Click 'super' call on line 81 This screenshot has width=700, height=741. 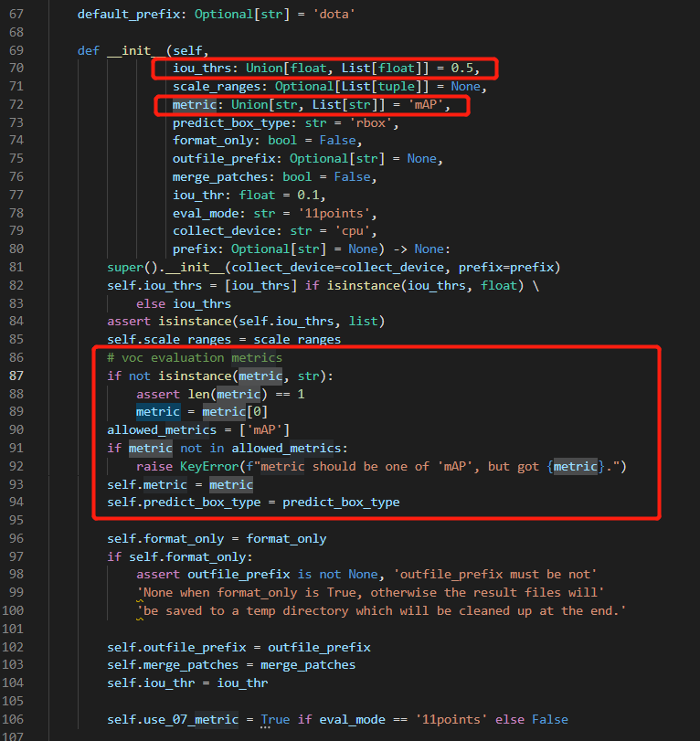(x=125, y=268)
